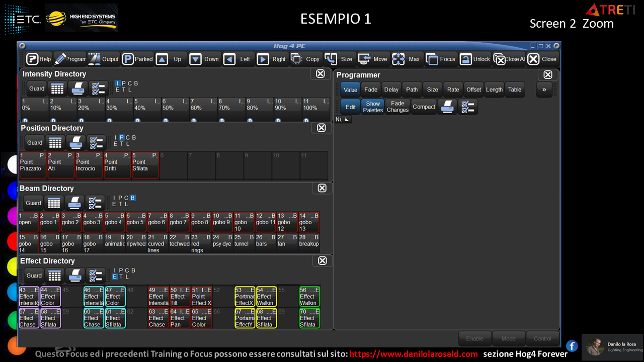Open checklist options in Intensity Directory
The width and height of the screenshot is (644, 362).
pyautogui.click(x=99, y=88)
